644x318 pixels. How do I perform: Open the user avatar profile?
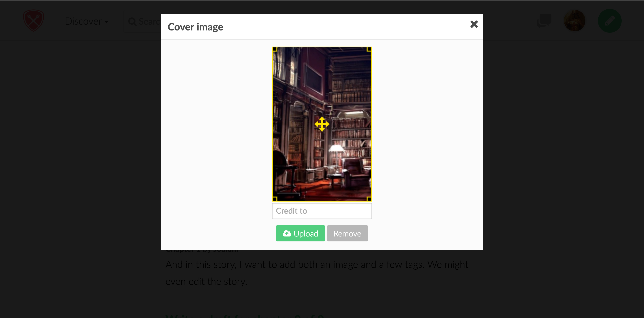click(x=574, y=21)
